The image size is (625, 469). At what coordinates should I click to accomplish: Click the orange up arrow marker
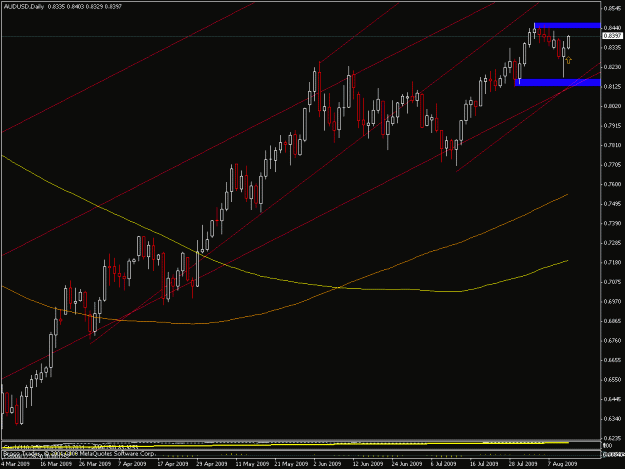568,60
